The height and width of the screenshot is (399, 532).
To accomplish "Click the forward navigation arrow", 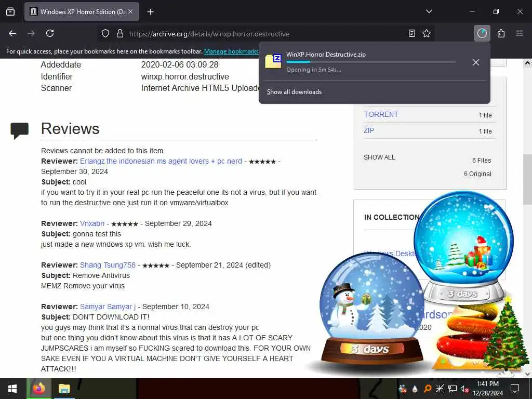I will [31, 33].
